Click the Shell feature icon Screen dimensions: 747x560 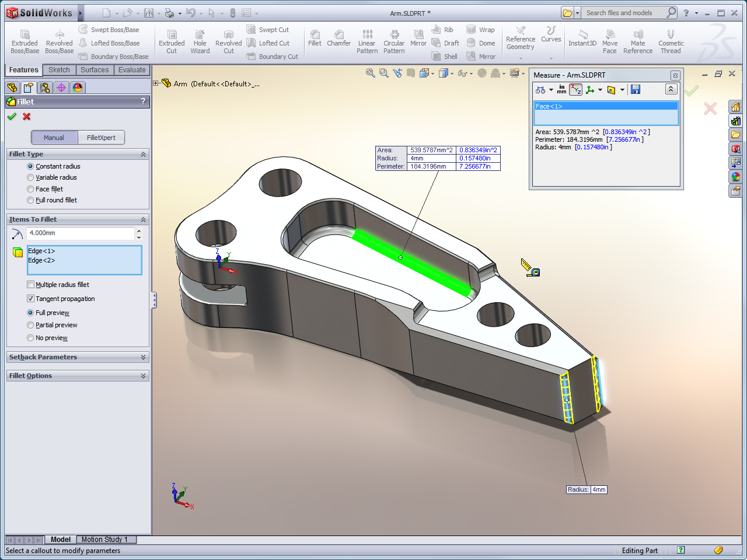coord(444,57)
